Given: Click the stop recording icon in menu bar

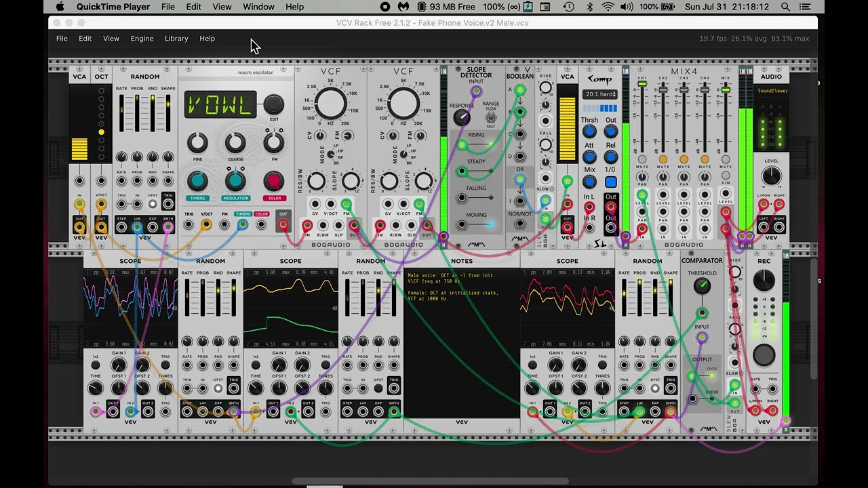Looking at the screenshot, I should tap(385, 7).
